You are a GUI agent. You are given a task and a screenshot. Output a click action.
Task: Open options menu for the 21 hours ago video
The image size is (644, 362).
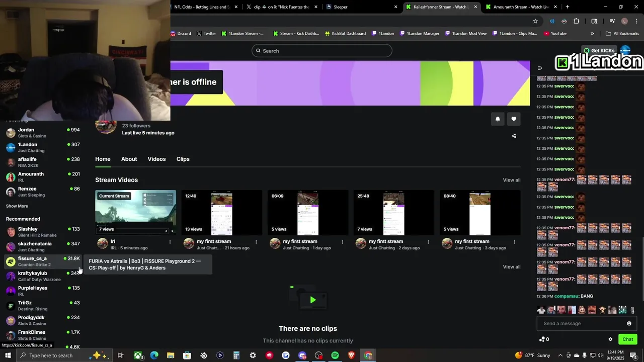256,242
